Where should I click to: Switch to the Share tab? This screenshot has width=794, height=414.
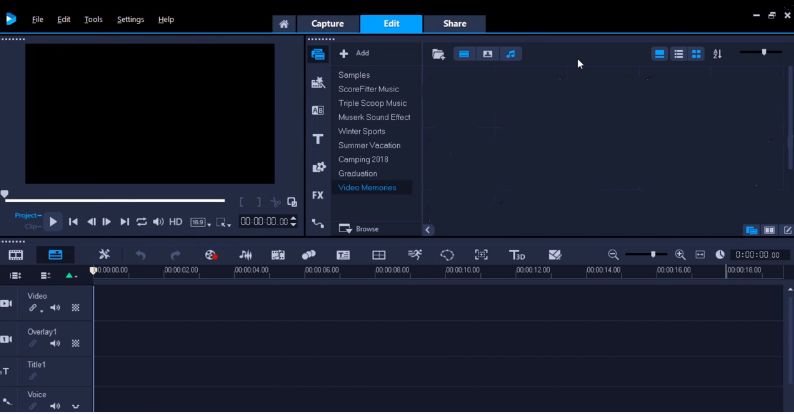455,24
